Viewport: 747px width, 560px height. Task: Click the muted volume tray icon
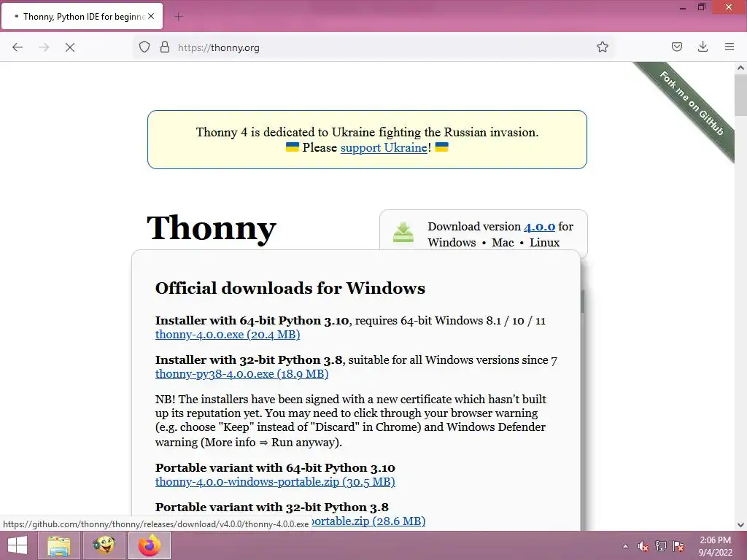643,546
